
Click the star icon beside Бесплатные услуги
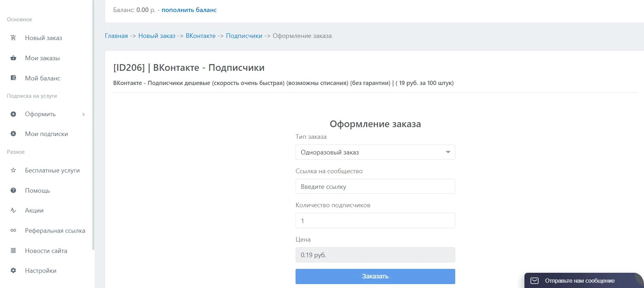tap(13, 170)
